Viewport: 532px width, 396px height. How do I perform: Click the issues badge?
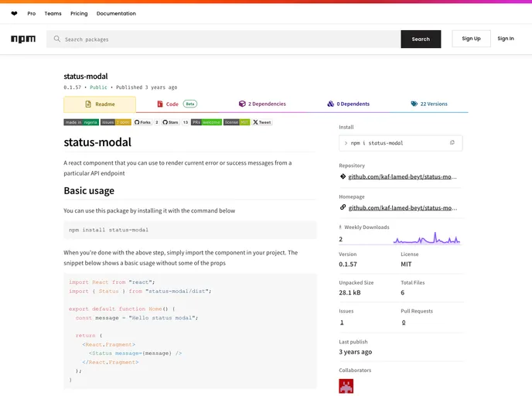(x=116, y=122)
